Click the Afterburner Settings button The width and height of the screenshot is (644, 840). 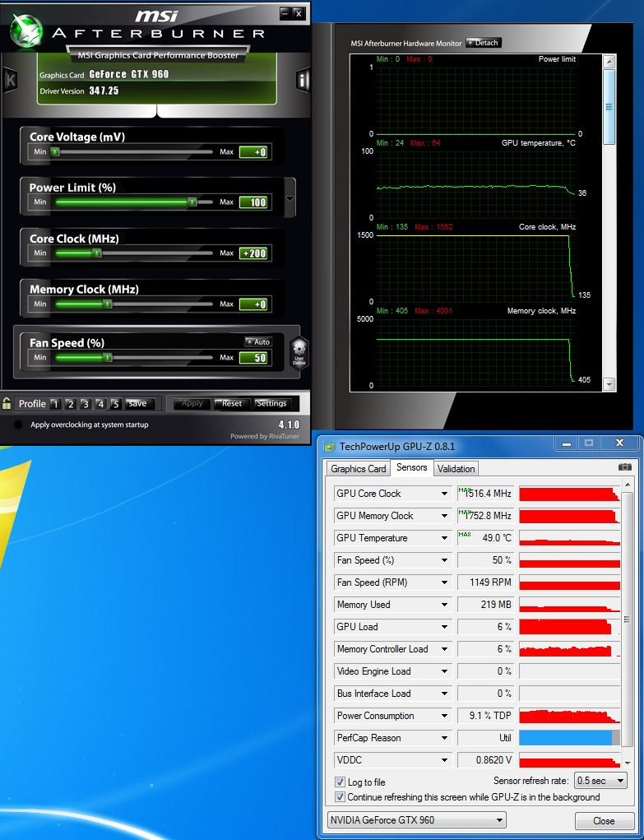point(271,403)
